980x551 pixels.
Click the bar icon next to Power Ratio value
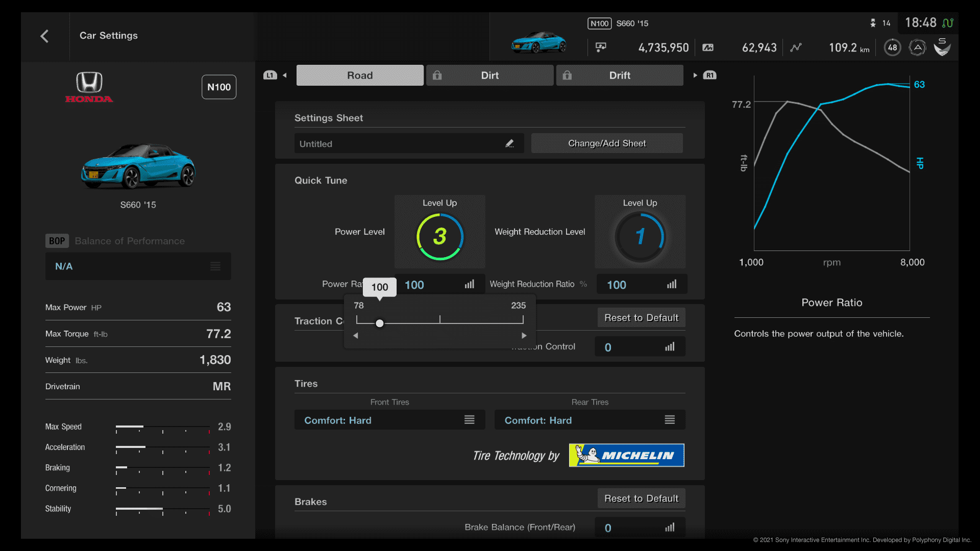(470, 285)
